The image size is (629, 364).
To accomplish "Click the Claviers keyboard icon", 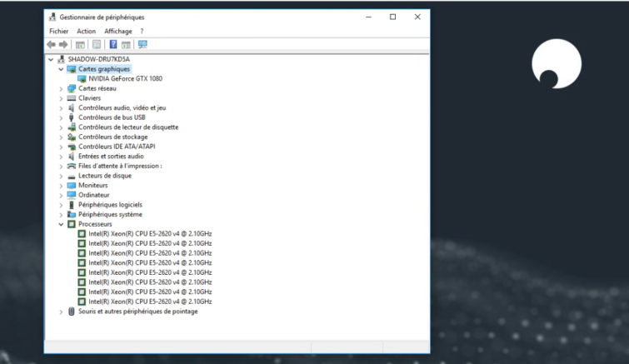I will (72, 98).
